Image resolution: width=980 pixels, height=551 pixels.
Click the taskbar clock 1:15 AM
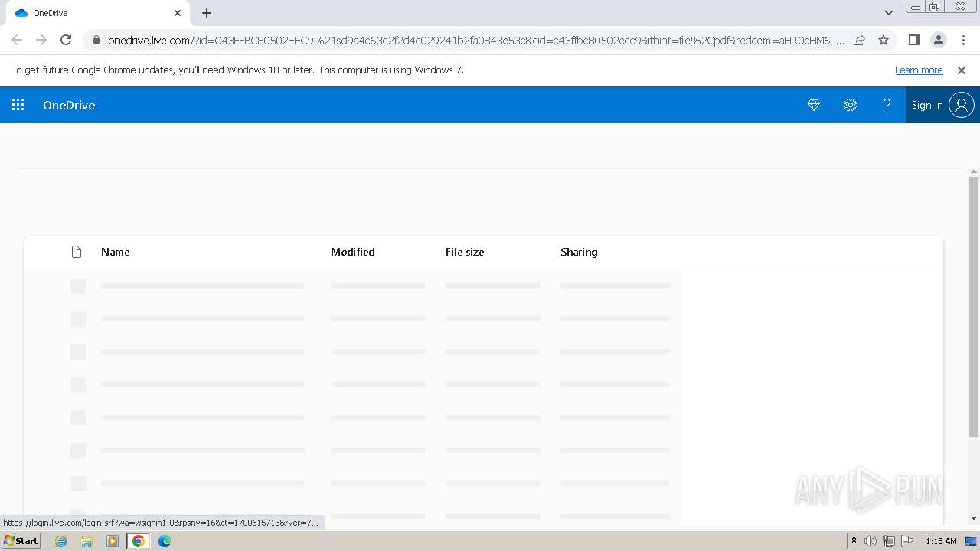tap(941, 541)
